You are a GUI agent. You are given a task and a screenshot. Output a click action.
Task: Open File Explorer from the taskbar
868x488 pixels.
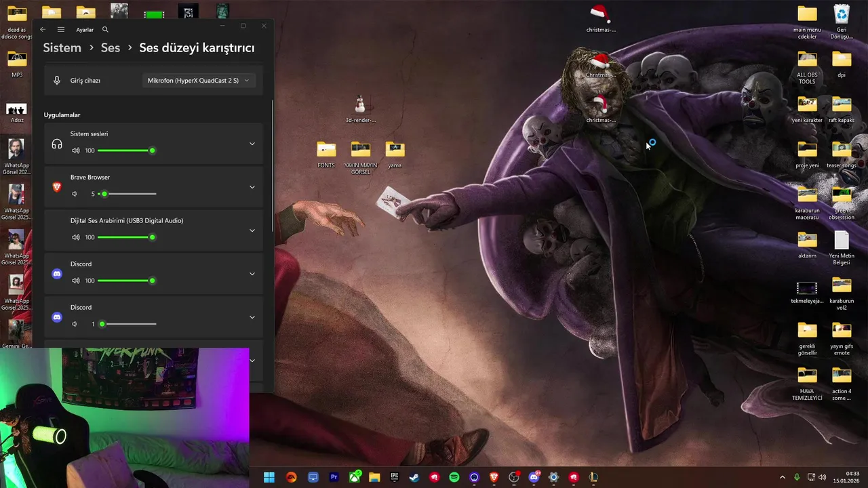374,477
